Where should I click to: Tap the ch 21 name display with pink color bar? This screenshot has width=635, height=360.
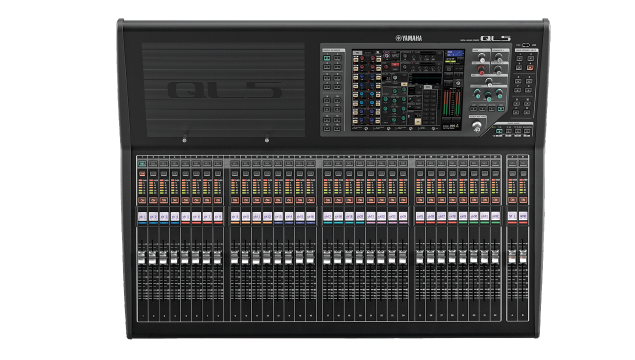[x=371, y=217]
